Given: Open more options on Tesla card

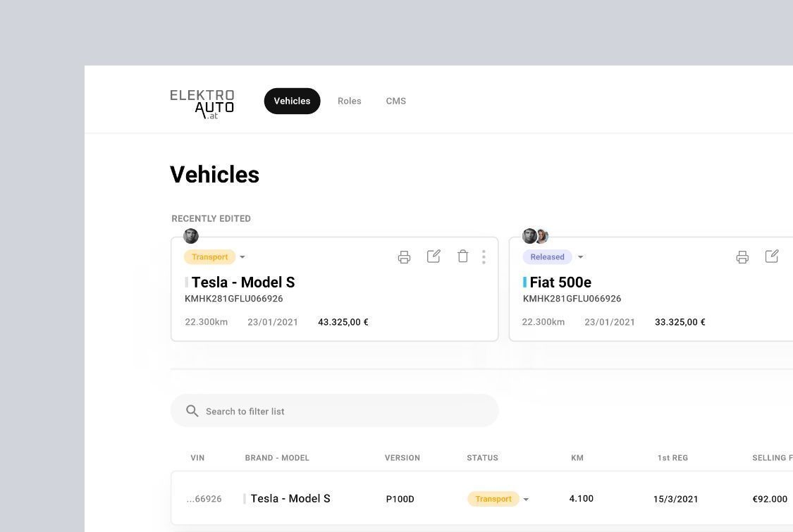Looking at the screenshot, I should pos(484,257).
